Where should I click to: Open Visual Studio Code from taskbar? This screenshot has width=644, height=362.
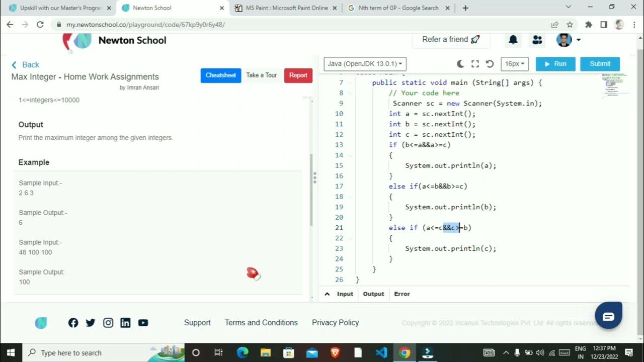tap(381, 353)
